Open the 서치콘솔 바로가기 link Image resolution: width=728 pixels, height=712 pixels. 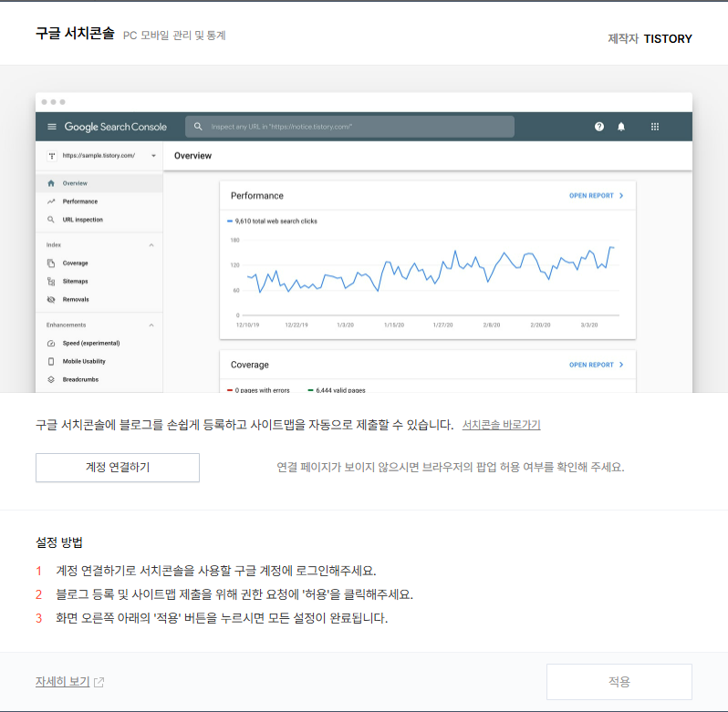click(x=501, y=425)
